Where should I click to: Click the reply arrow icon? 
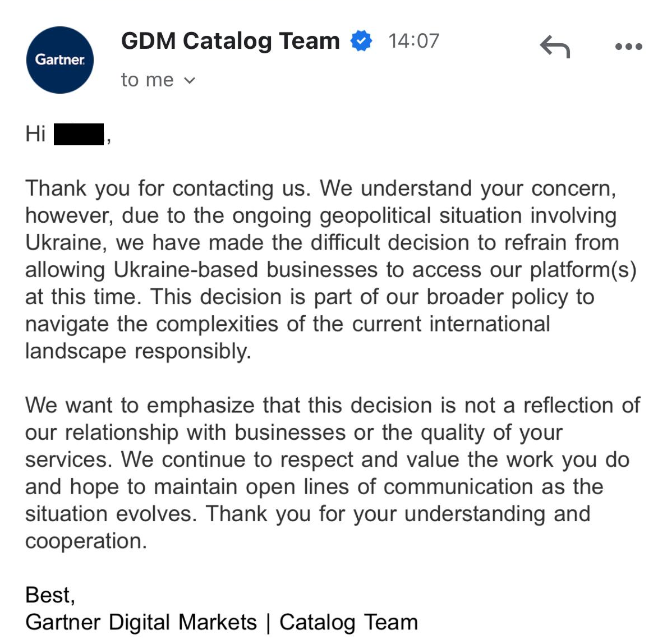(x=555, y=47)
